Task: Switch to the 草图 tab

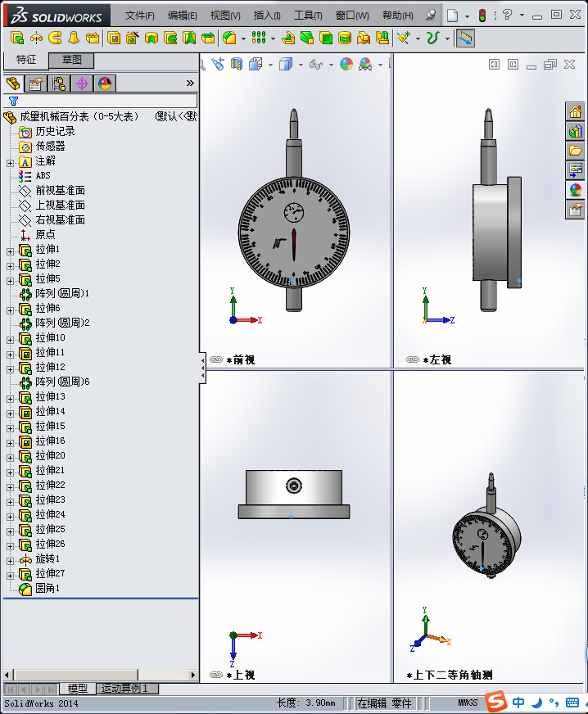Action: pyautogui.click(x=71, y=60)
